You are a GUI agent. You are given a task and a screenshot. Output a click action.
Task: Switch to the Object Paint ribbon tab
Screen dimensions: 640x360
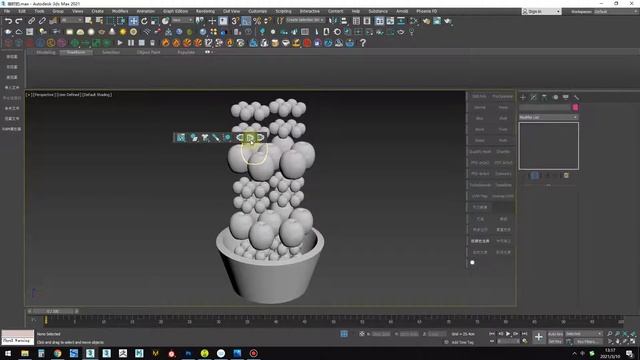tap(149, 52)
